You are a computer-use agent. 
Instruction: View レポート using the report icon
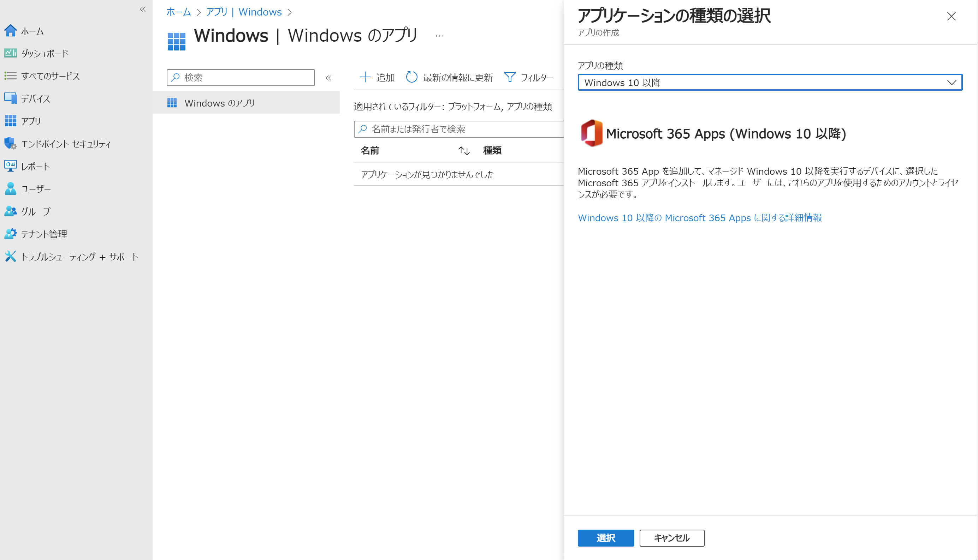pos(10,166)
